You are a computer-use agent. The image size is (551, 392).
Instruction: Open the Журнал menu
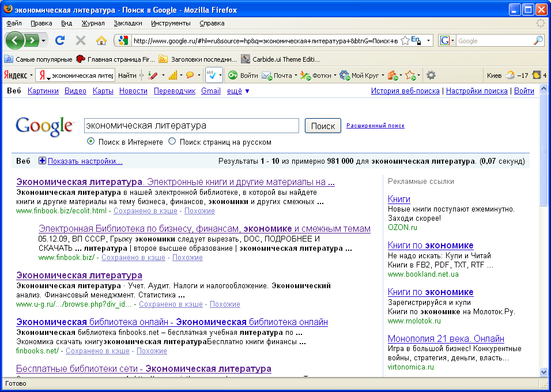pyautogui.click(x=93, y=23)
